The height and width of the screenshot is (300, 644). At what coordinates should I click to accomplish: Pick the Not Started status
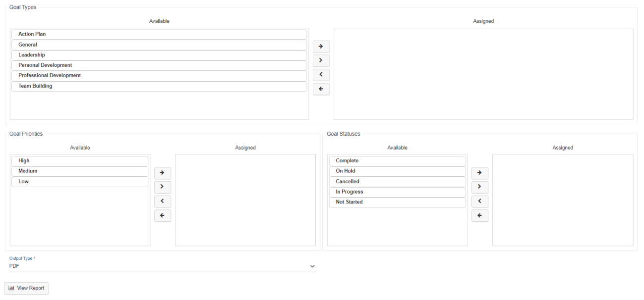[x=397, y=202]
